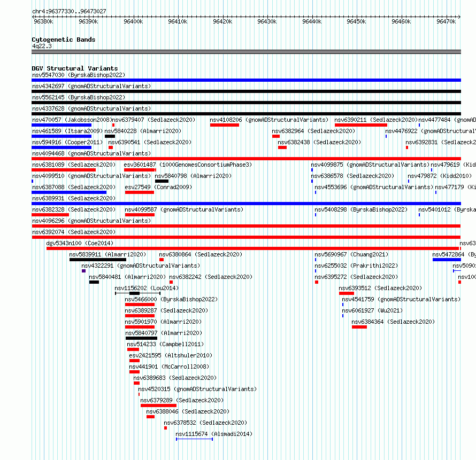The image size is (476, 460).
Task: Click the nsv5547030 (ByrskaBishop2022) blue variant bar
Action: pyautogui.click(x=246, y=80)
